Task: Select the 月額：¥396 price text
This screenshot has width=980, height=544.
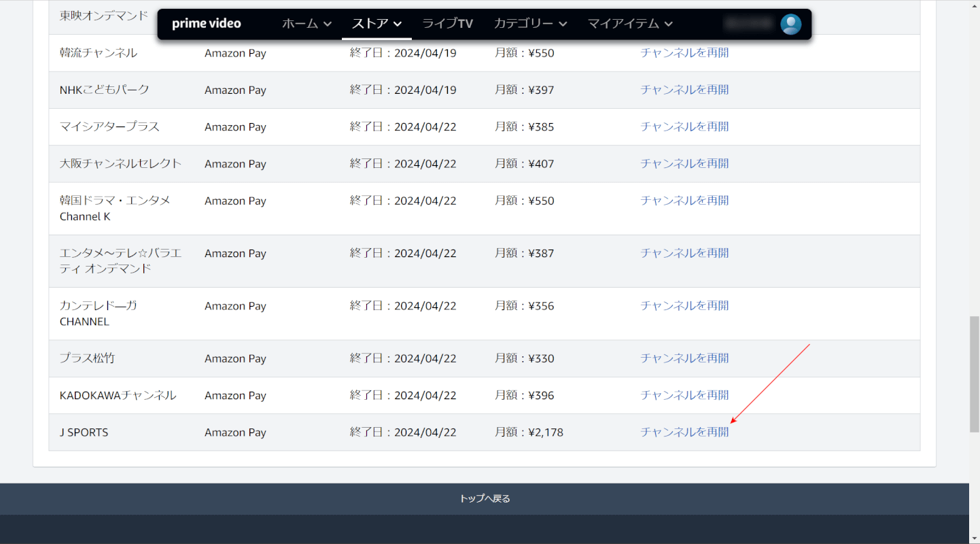Action: (x=525, y=396)
